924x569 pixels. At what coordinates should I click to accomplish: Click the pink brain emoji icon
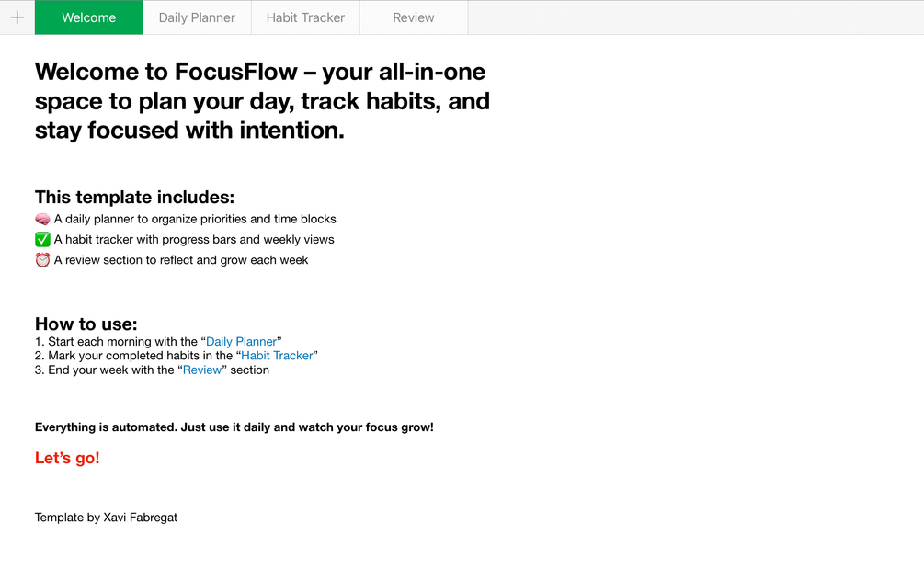[x=42, y=219]
